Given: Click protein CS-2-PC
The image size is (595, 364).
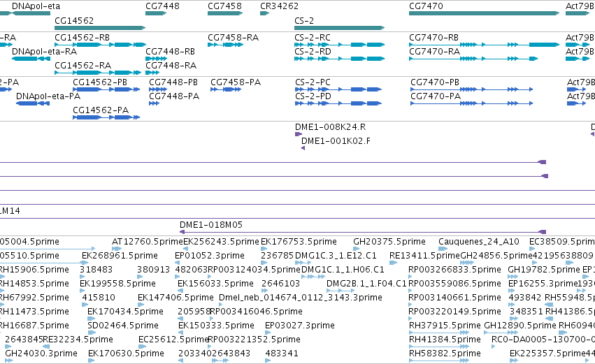Looking at the screenshot, I should click(338, 89).
